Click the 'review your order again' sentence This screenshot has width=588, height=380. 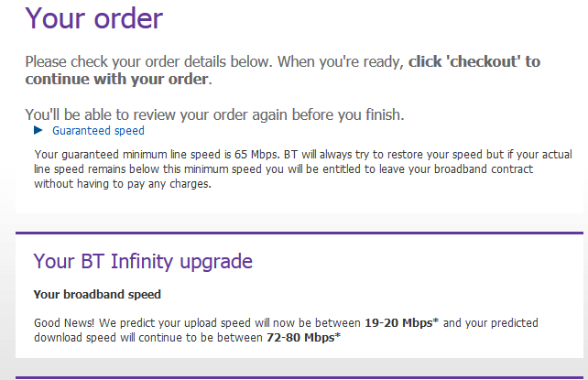click(x=214, y=114)
